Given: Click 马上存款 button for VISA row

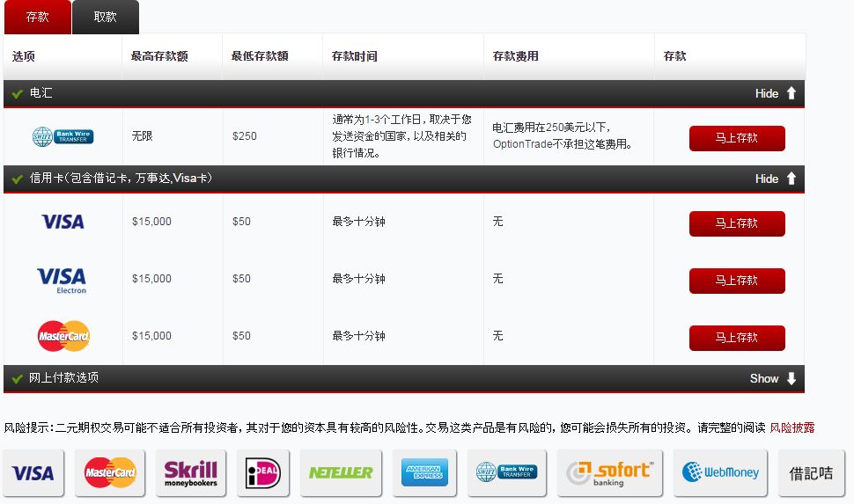Looking at the screenshot, I should click(737, 223).
